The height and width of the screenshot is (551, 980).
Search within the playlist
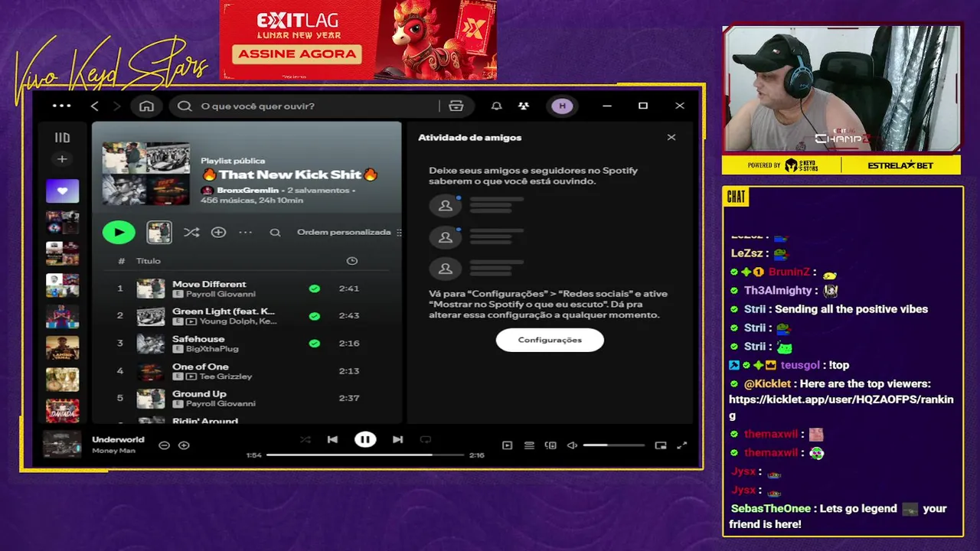[275, 232]
